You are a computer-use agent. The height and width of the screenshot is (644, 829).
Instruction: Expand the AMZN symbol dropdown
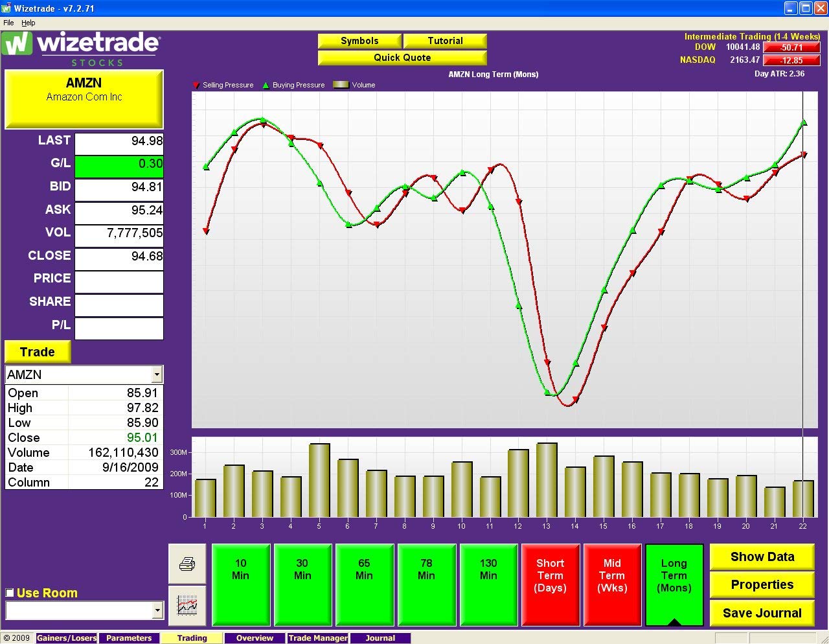click(x=157, y=374)
